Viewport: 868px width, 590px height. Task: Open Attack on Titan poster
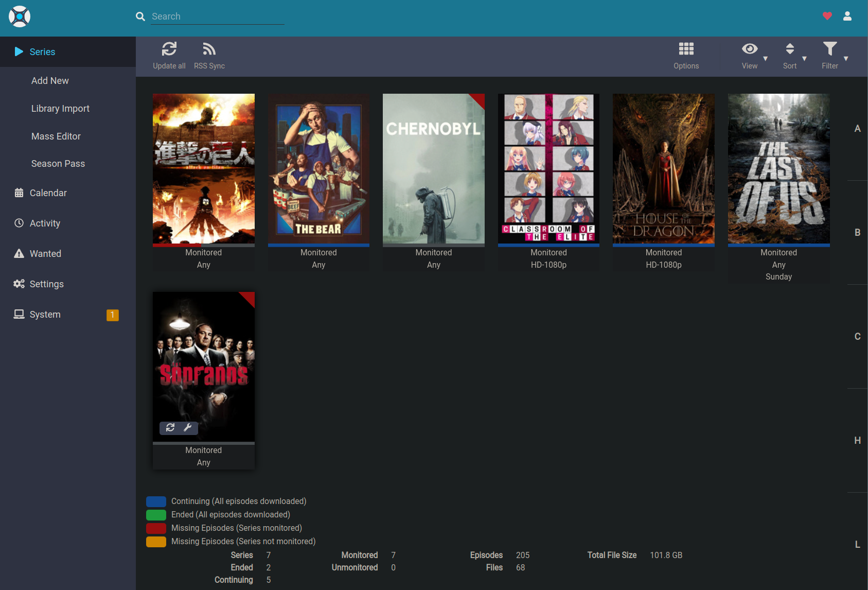click(x=204, y=168)
